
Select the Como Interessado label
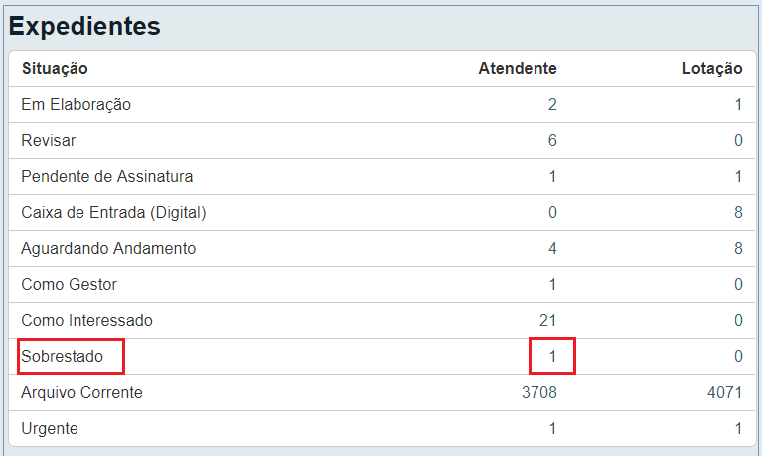coord(87,320)
